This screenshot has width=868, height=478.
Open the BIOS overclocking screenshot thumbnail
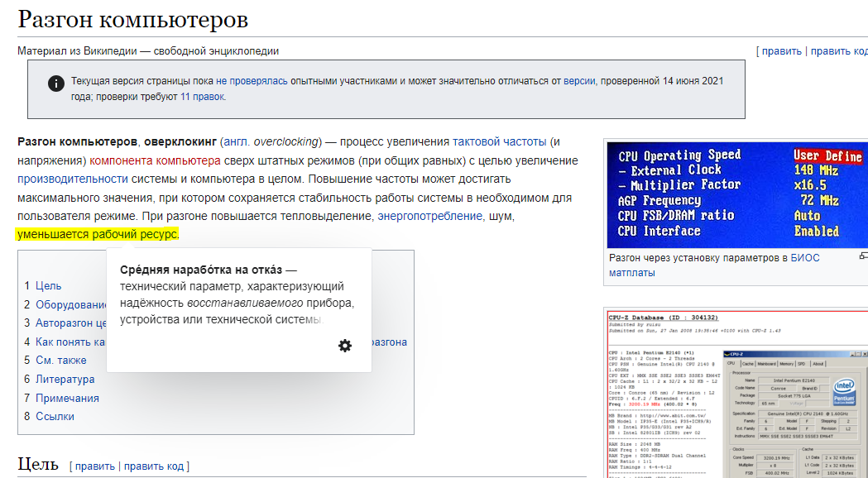coord(737,195)
